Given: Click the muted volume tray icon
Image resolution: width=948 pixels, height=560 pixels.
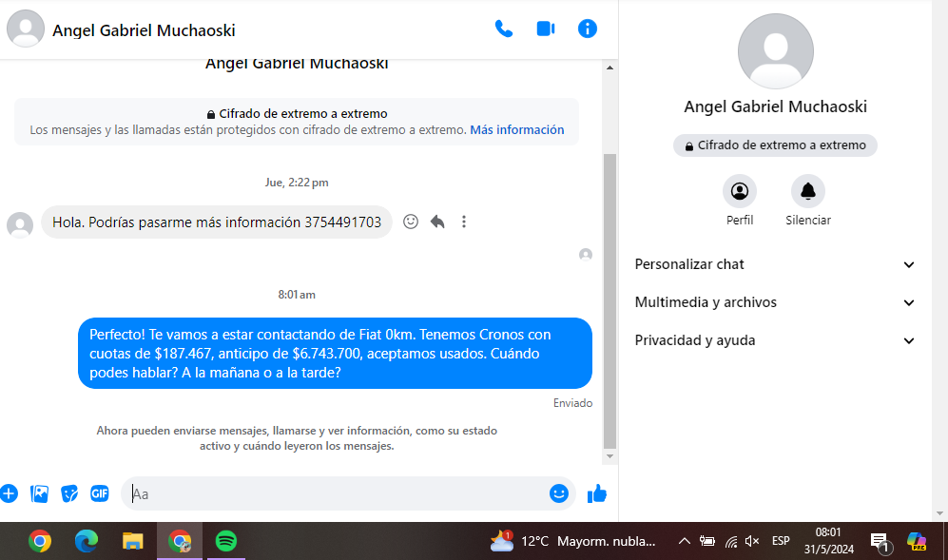Looking at the screenshot, I should 752,541.
